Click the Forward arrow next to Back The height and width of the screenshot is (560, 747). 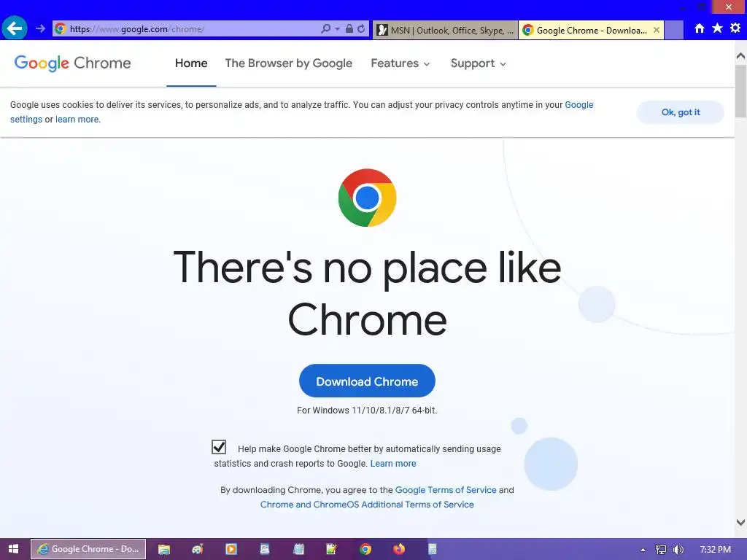(x=40, y=28)
